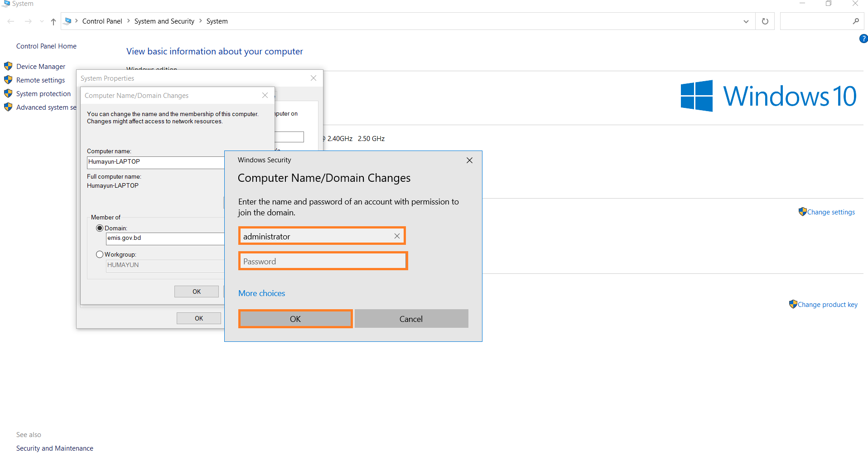Screen dimensions: 868x462
Task: Open Security and Maintenance
Action: pyautogui.click(x=55, y=448)
